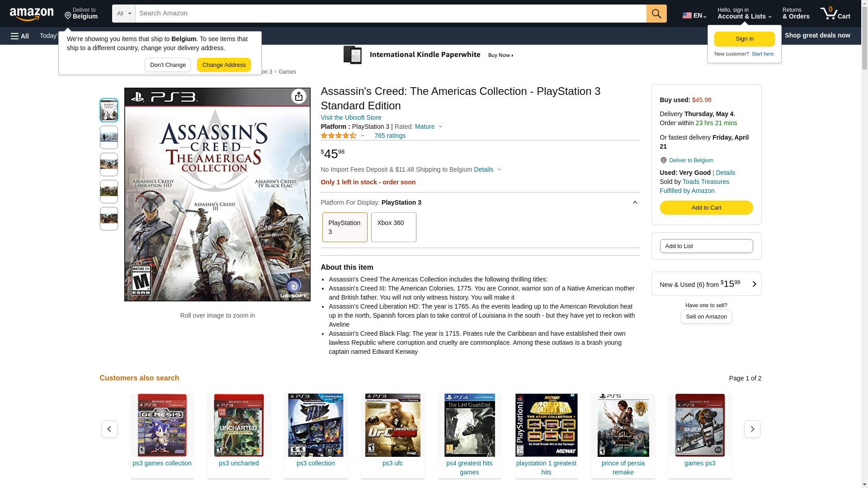Select the Xbox 360 platform option

pos(393,227)
